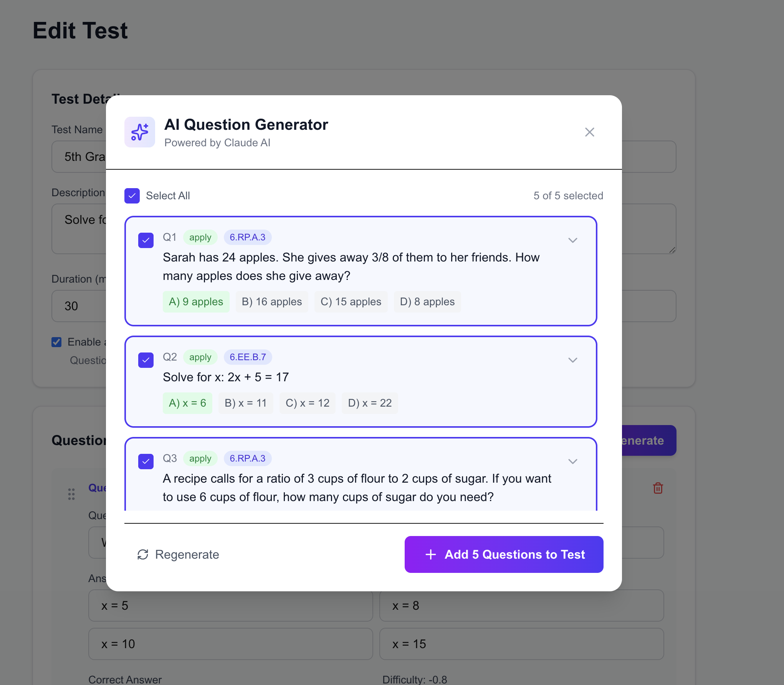Click the drag handle dots beside the question
This screenshot has width=784, height=685.
click(71, 494)
